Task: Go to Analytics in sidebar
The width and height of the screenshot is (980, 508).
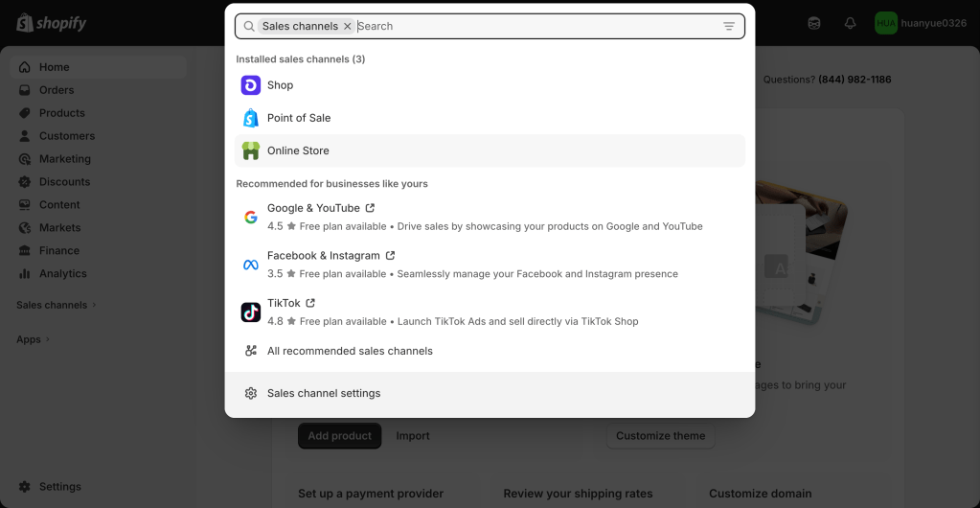Action: pos(98,273)
